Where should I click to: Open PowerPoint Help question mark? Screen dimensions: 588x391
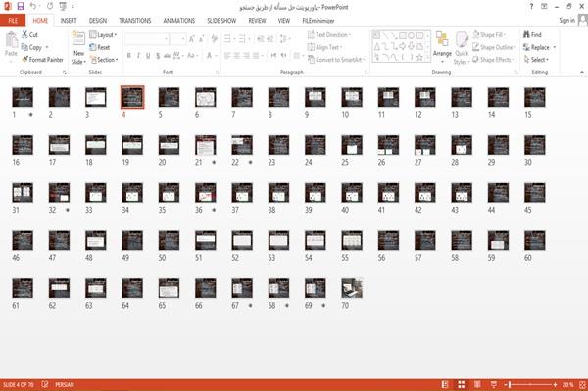531,7
